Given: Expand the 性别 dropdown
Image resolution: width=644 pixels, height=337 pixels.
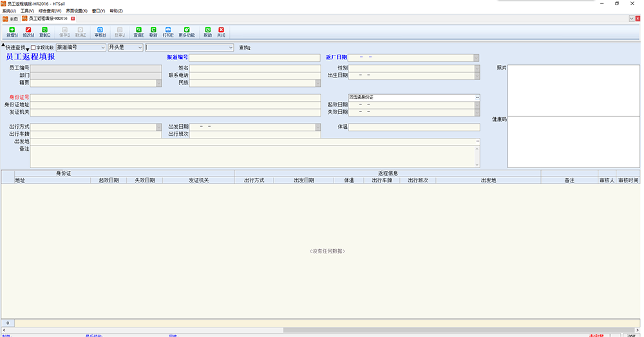Looking at the screenshot, I should tap(477, 68).
